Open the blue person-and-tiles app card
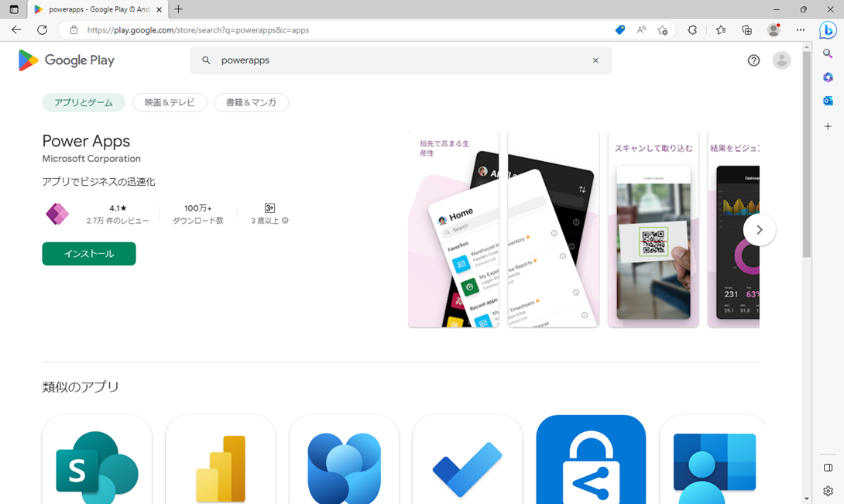844x504 pixels. pyautogui.click(x=714, y=459)
